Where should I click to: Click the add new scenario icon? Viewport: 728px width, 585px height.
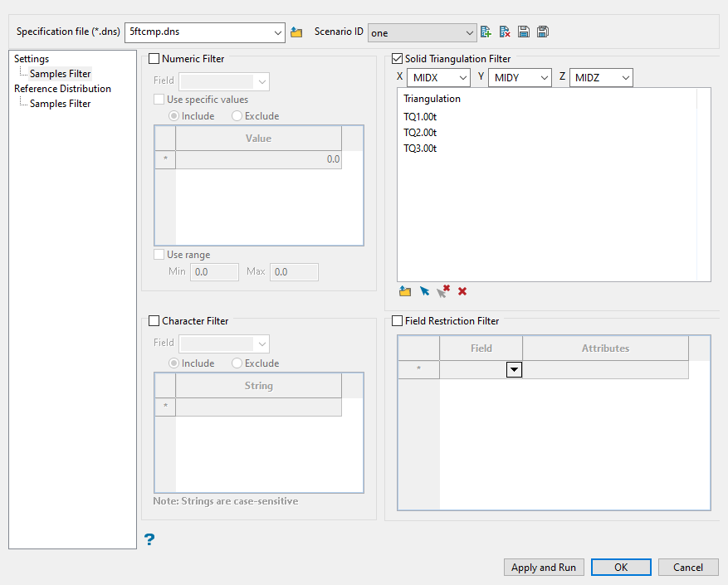point(486,32)
